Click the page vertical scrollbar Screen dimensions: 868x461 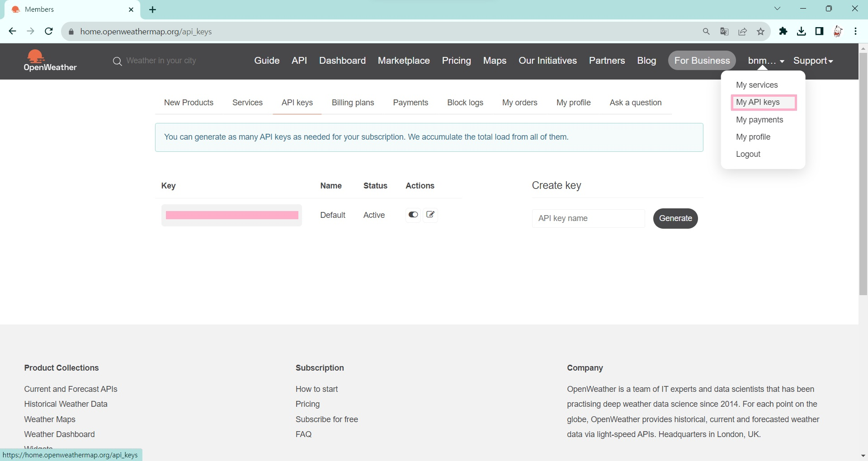(x=863, y=174)
